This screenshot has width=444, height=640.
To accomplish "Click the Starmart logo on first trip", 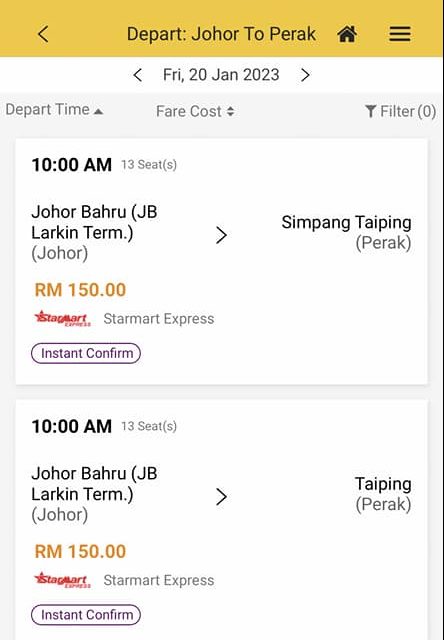I will (62, 318).
